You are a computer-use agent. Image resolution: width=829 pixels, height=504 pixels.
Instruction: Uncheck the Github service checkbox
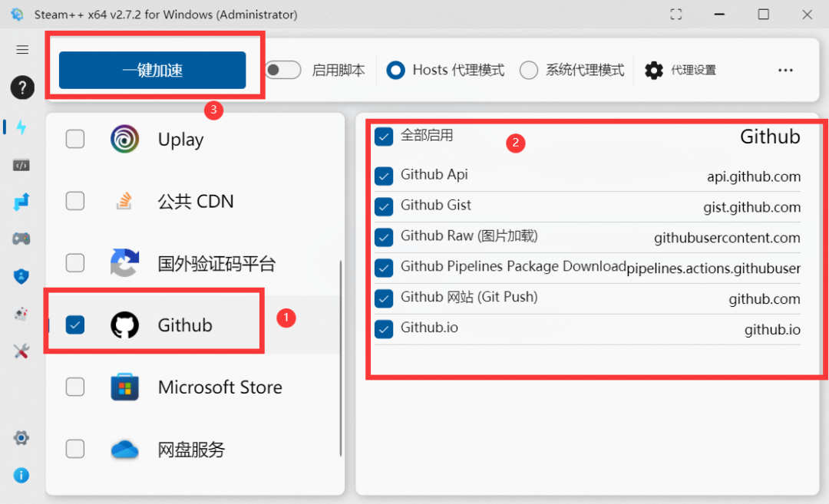tap(75, 325)
